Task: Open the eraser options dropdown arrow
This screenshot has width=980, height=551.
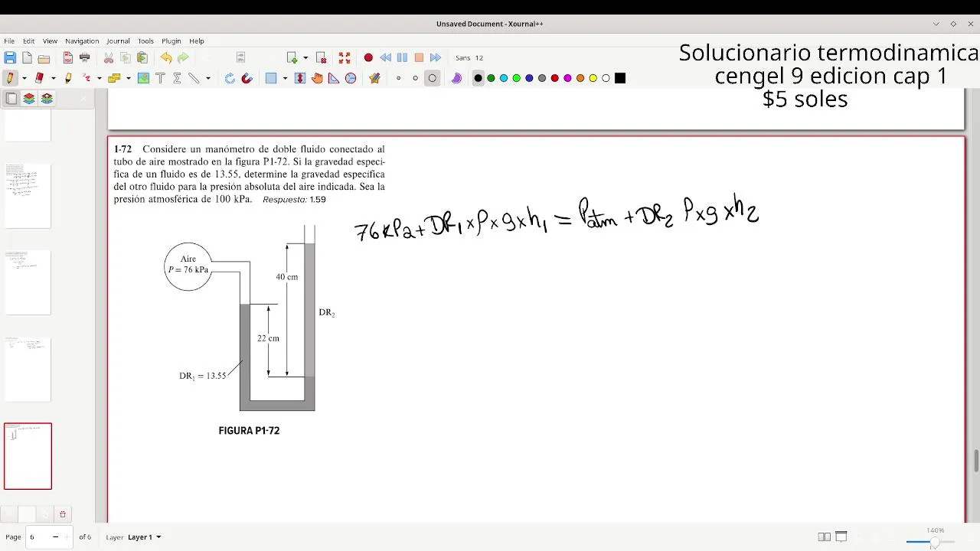Action: 53,78
